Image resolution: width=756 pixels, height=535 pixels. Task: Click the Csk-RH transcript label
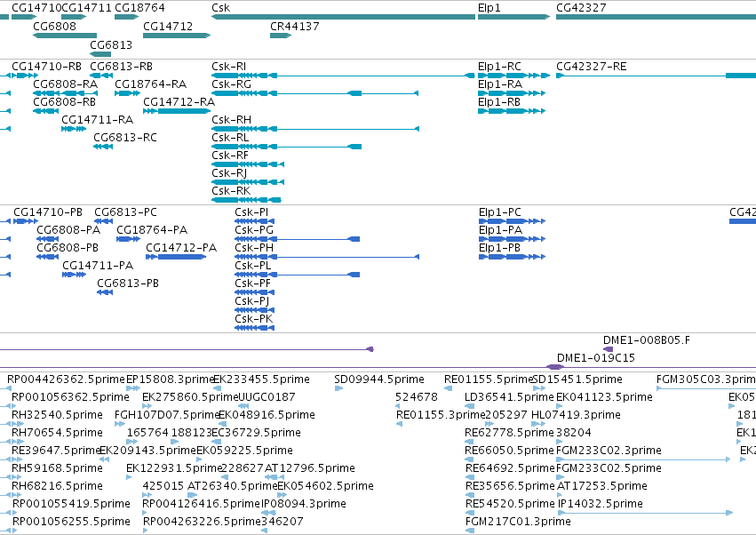(x=232, y=120)
